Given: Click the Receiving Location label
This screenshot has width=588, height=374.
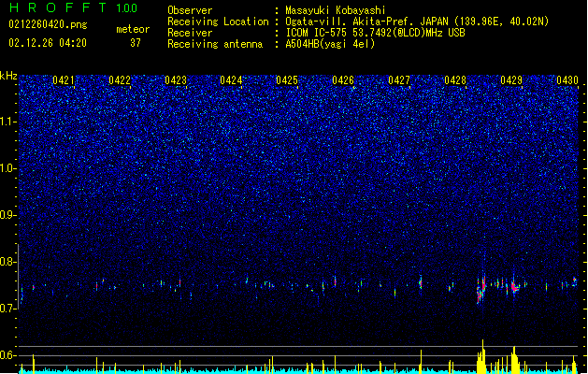Looking at the screenshot, I should (x=218, y=22).
